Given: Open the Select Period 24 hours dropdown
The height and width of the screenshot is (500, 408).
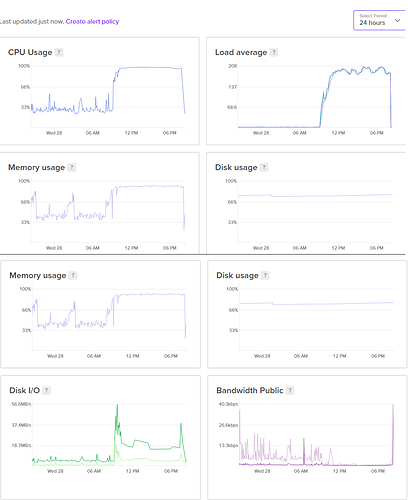Looking at the screenshot, I should [x=380, y=20].
